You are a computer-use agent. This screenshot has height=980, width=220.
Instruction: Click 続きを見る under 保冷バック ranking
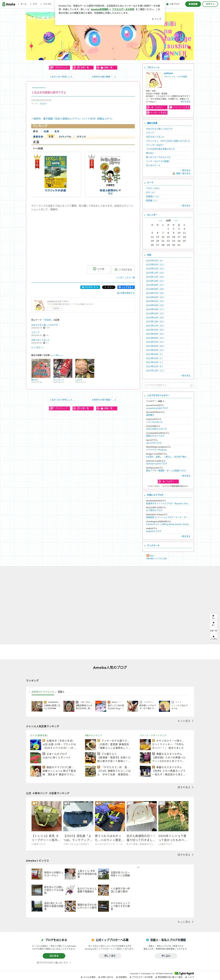185,855
